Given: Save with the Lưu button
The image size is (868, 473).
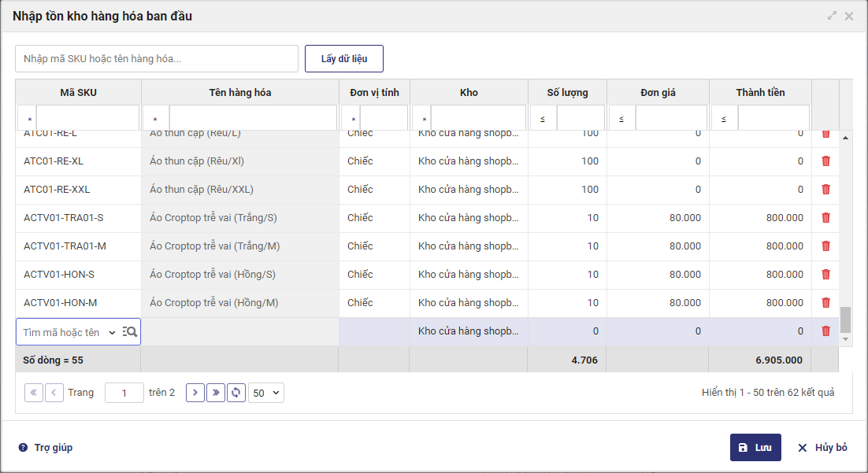Looking at the screenshot, I should 755,448.
